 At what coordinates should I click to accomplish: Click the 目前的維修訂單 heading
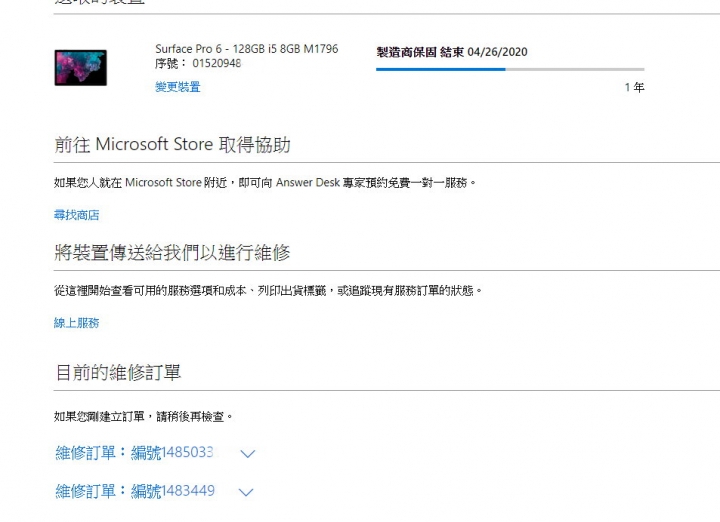(x=118, y=372)
